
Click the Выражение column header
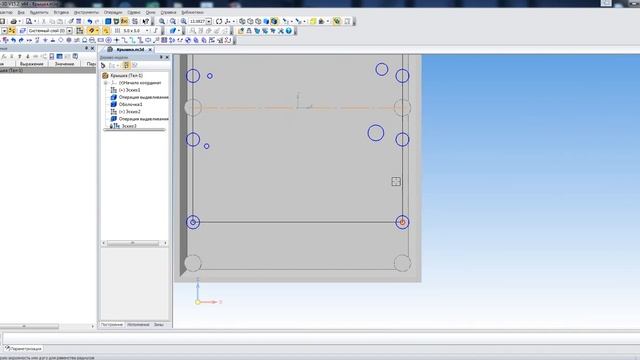(x=31, y=64)
